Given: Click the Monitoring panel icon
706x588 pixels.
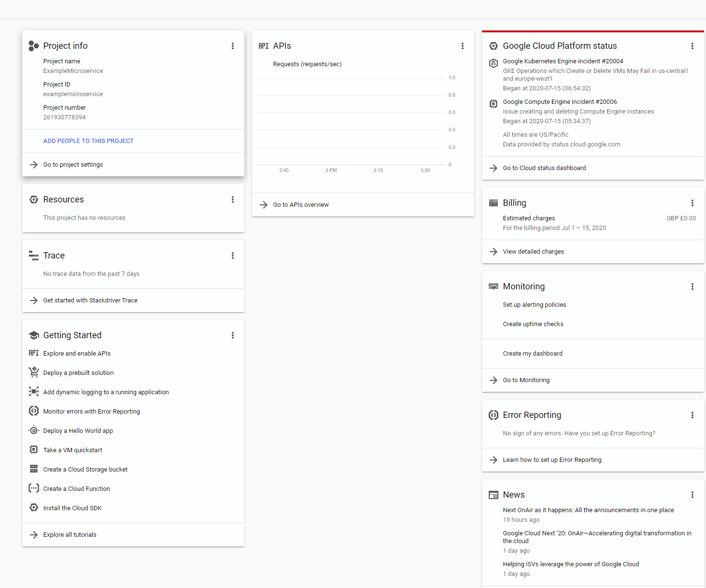Looking at the screenshot, I should pos(493,286).
